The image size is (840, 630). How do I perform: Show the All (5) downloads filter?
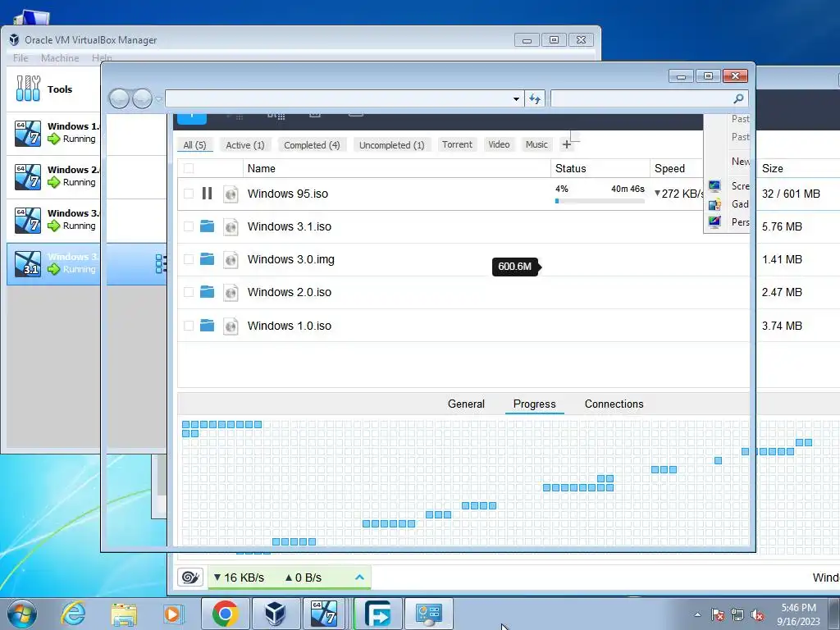(x=194, y=145)
